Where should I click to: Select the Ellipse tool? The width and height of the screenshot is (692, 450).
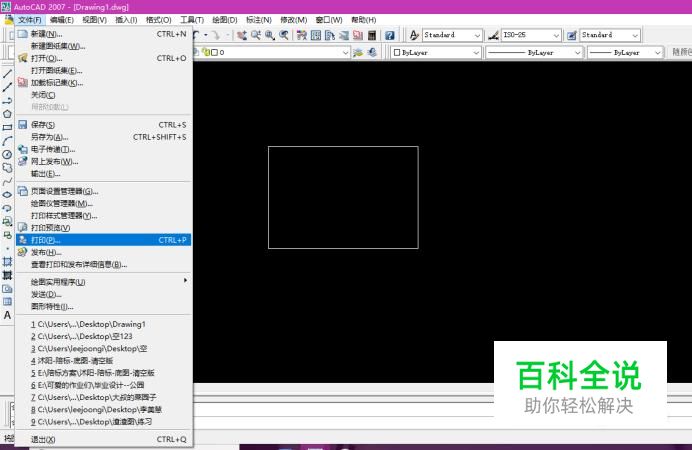[7, 195]
